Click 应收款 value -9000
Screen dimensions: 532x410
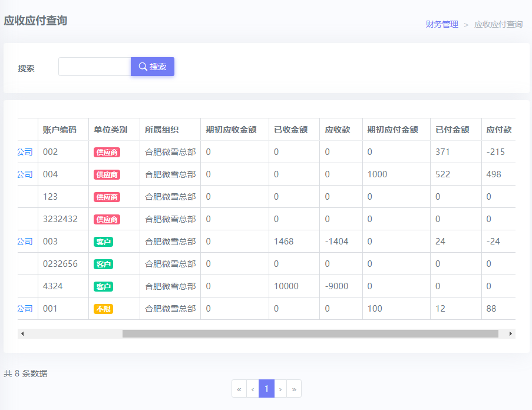336,286
